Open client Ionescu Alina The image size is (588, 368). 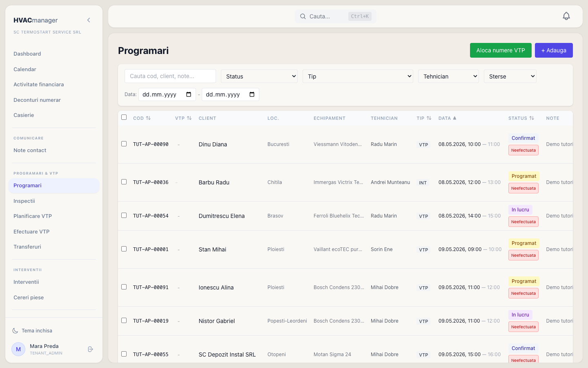point(216,287)
